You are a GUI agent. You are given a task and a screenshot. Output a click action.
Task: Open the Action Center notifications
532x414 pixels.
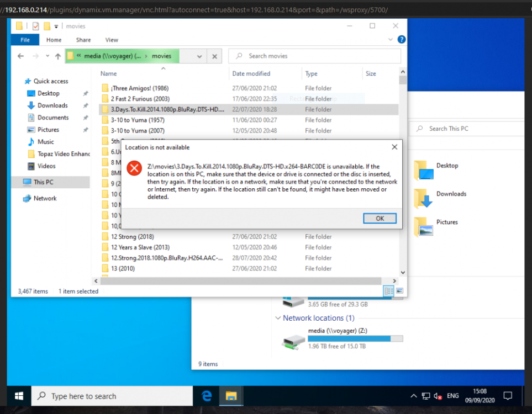point(508,396)
